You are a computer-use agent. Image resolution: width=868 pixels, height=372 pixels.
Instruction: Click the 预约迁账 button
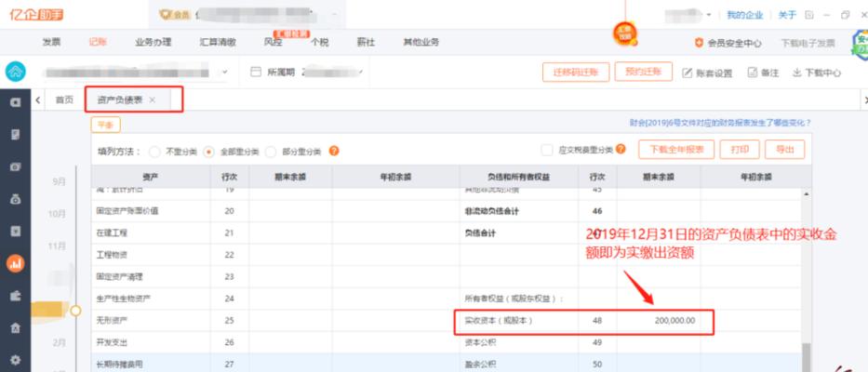tap(643, 72)
